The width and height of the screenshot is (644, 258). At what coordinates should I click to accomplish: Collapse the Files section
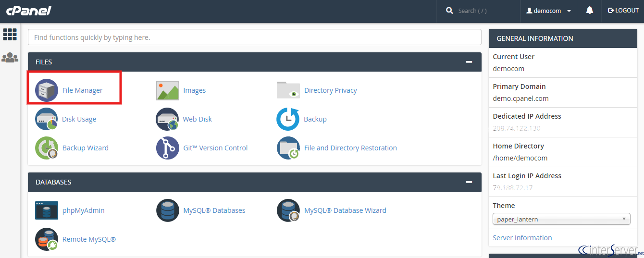coord(469,62)
